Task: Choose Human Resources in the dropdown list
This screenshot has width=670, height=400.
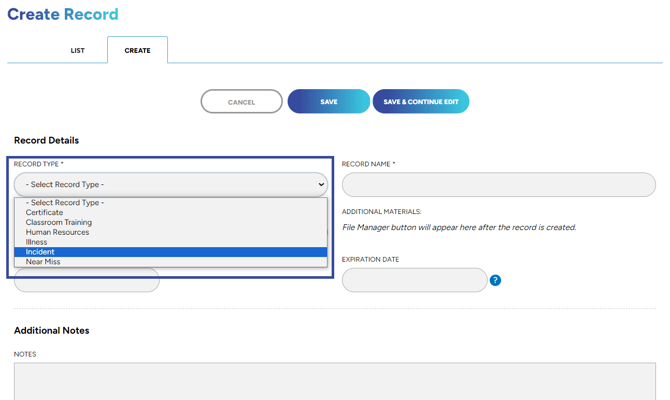Action: 57,232
